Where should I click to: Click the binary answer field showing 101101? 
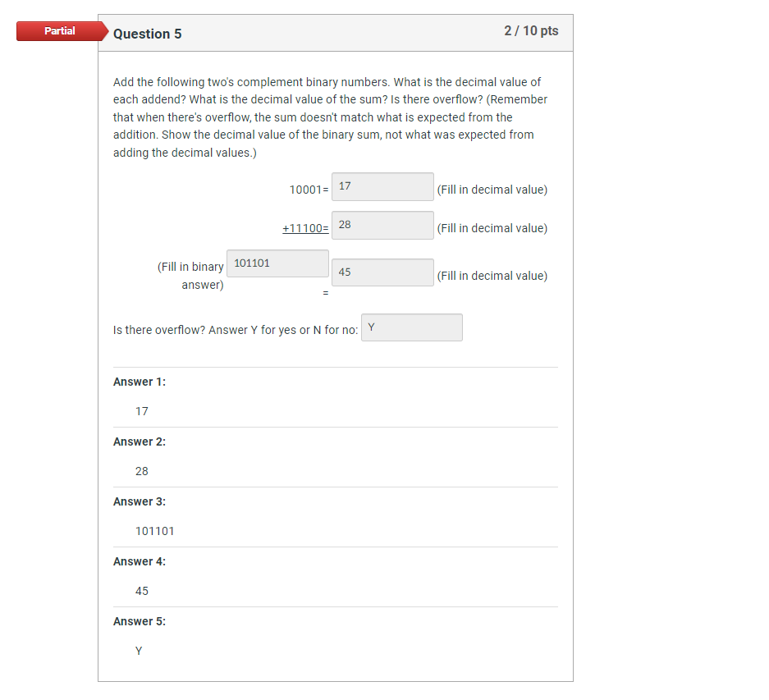(x=277, y=263)
